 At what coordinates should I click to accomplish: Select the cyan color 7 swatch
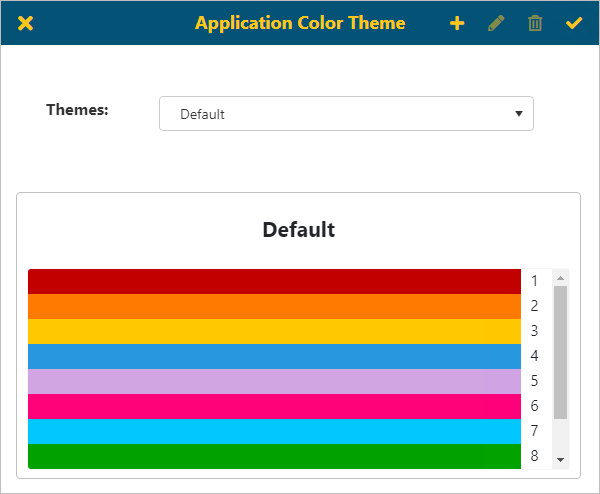(274, 431)
